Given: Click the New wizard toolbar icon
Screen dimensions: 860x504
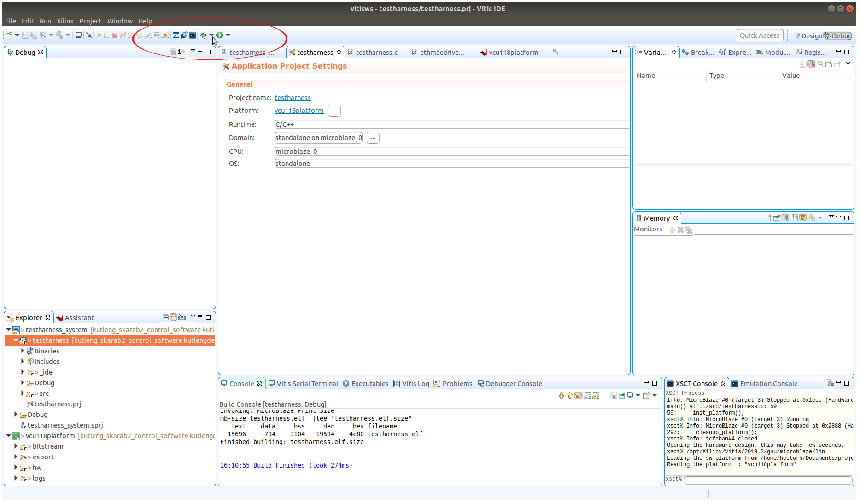Looking at the screenshot, I should tap(9, 35).
